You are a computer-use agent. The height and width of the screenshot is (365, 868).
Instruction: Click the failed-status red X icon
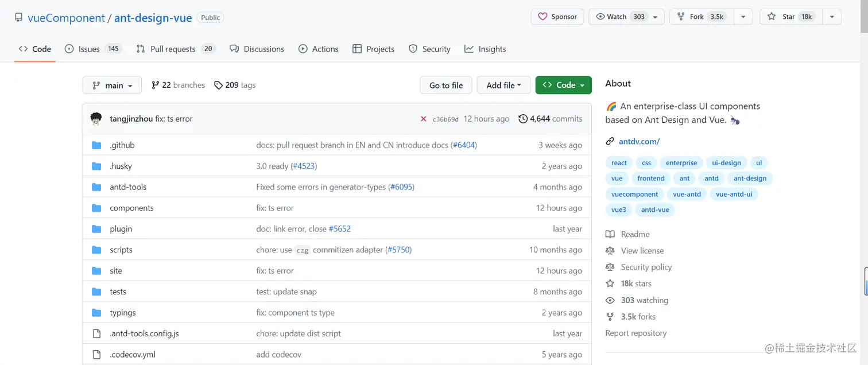pos(424,119)
